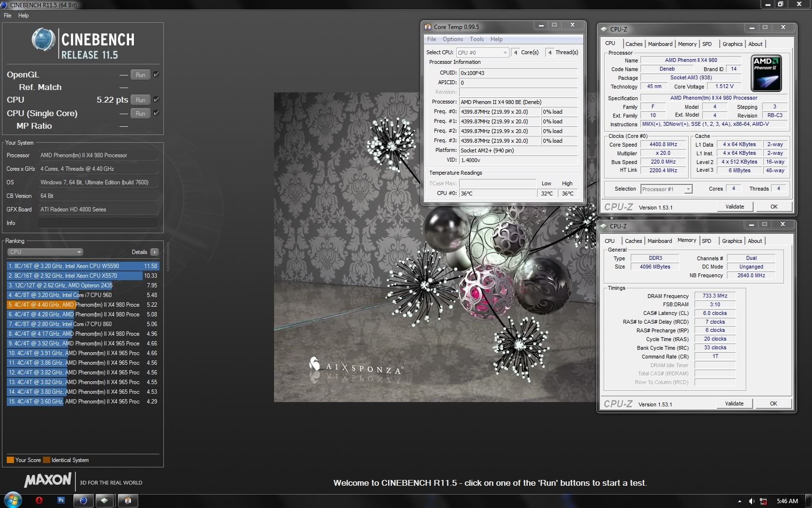The image size is (812, 508).
Task: Launch Opera from the taskbar
Action: coord(39,500)
